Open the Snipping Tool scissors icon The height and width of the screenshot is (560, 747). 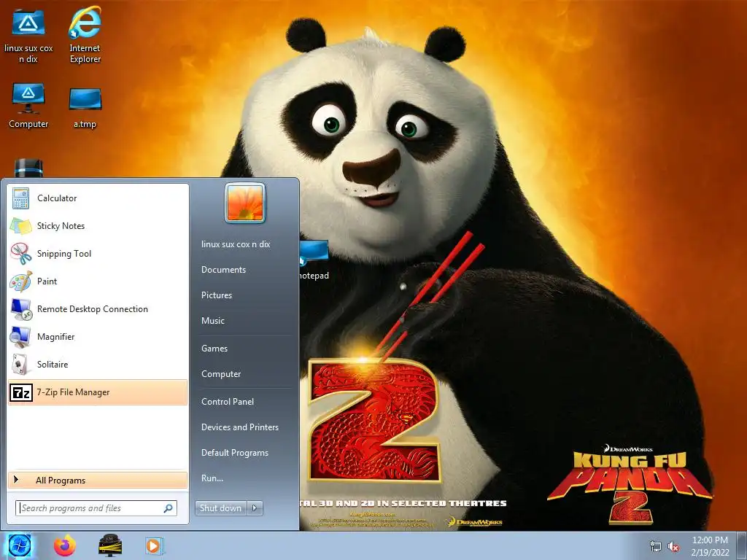click(21, 253)
